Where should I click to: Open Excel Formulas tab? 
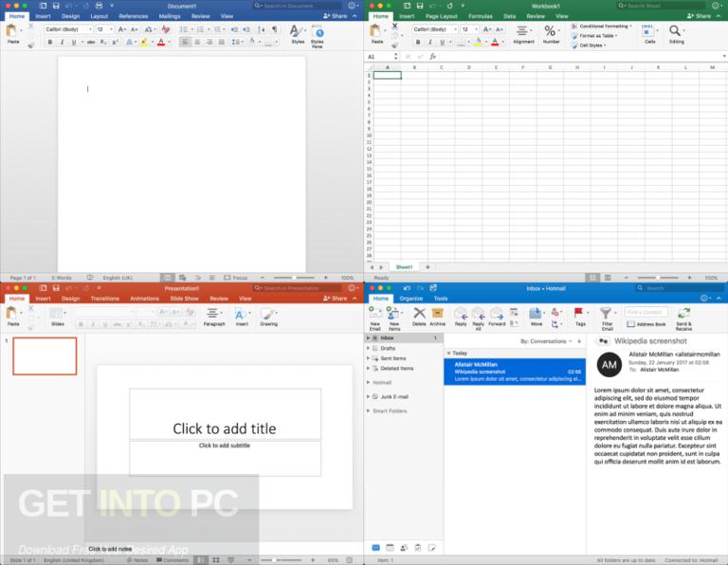pos(480,16)
